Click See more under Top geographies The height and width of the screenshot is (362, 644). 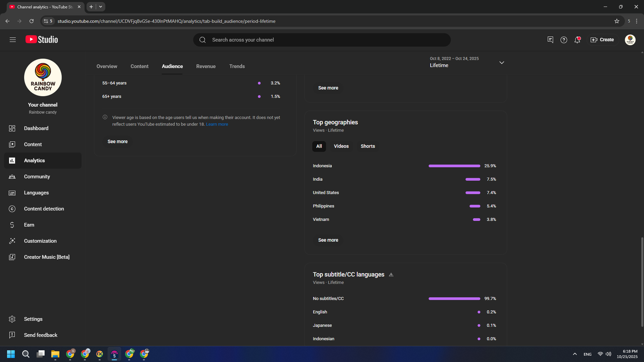click(328, 240)
